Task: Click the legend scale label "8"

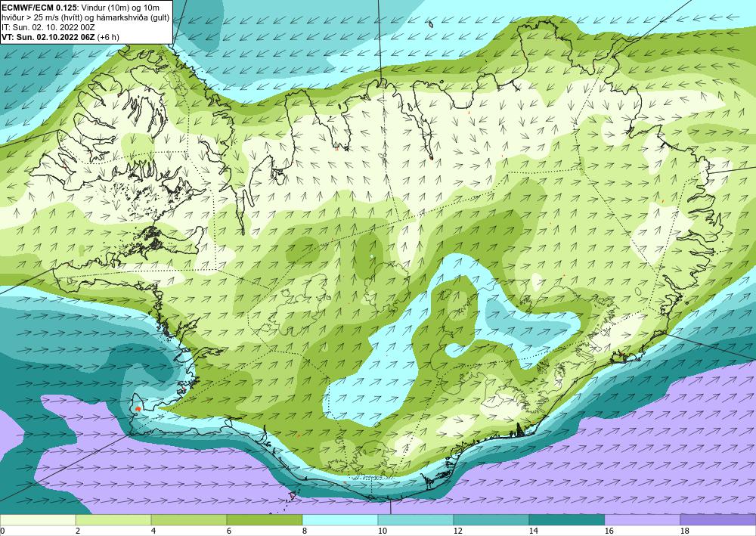Action: 305,531
